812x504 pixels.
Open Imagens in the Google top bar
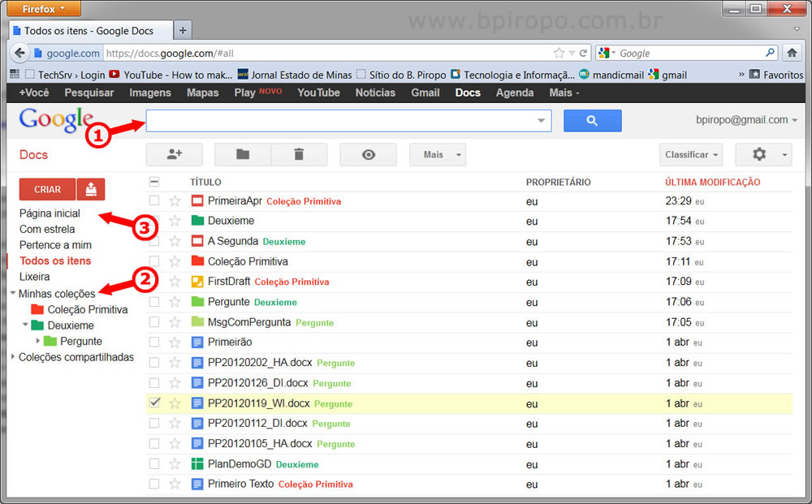point(150,93)
